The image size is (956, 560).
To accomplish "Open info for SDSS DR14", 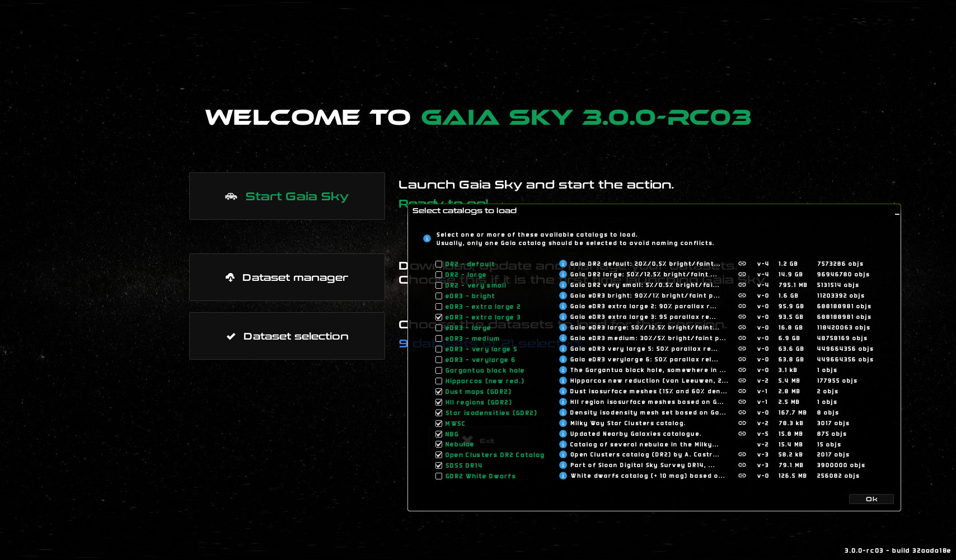I will tap(563, 465).
